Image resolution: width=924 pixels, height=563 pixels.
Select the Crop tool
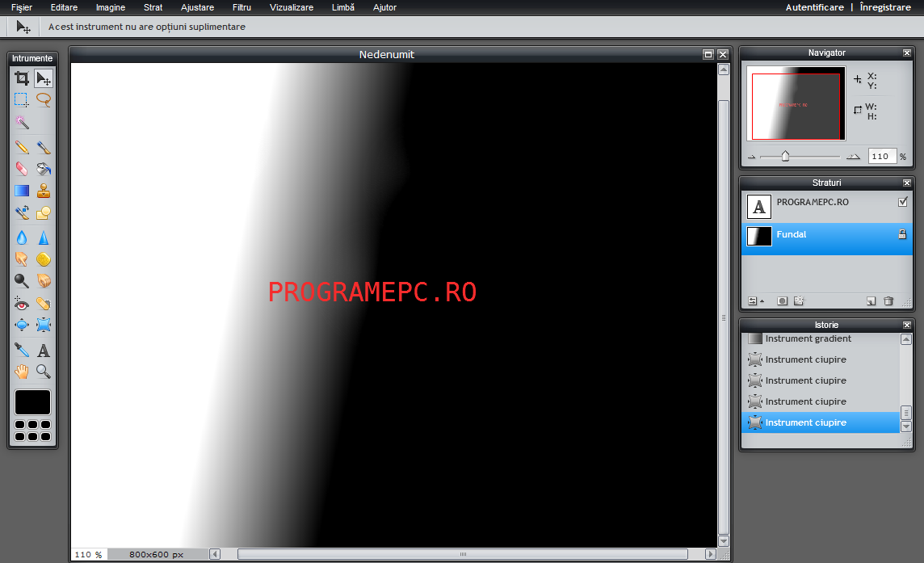[x=22, y=78]
